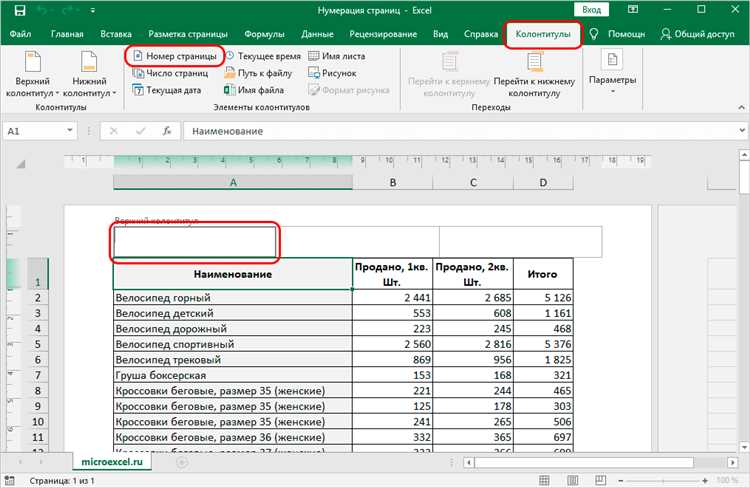Insert current time into header
The image size is (750, 488).
263,56
